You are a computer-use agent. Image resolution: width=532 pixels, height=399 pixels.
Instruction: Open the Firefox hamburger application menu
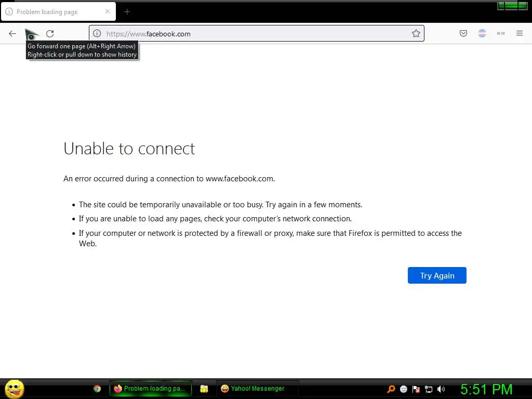[x=520, y=33]
